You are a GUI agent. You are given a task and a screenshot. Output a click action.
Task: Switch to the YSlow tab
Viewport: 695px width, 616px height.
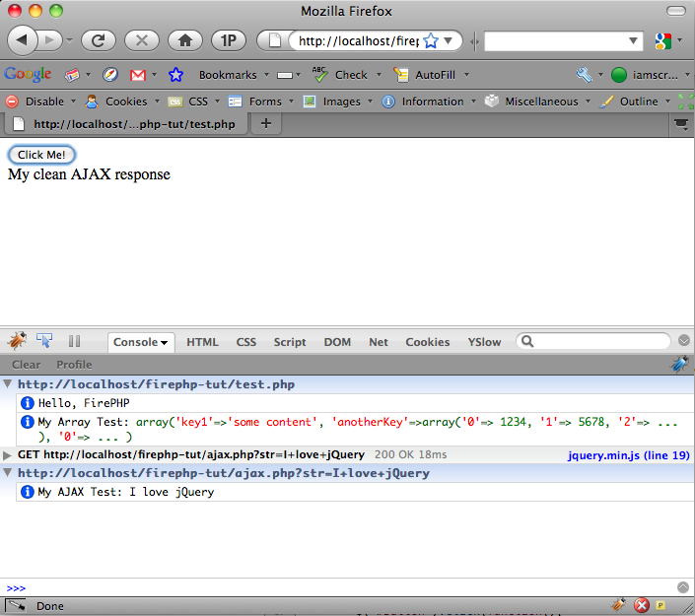click(x=484, y=342)
